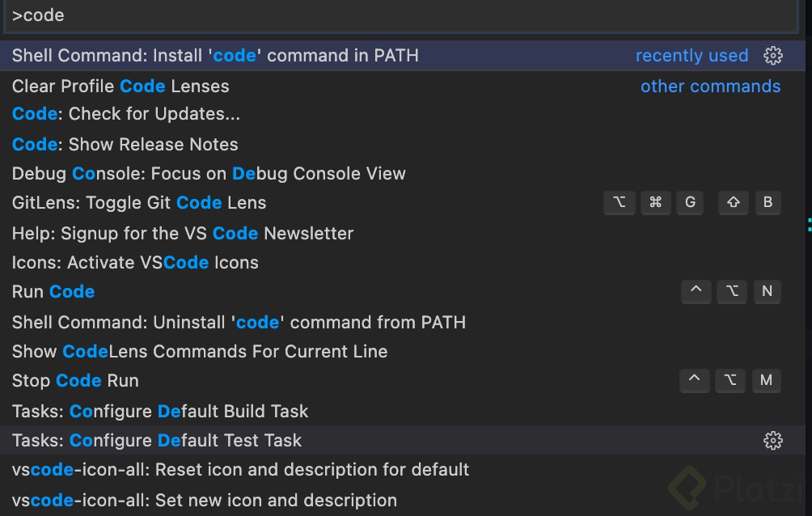Click the gear icon for Install 'code' command
Screen dimensions: 812x516
point(772,56)
